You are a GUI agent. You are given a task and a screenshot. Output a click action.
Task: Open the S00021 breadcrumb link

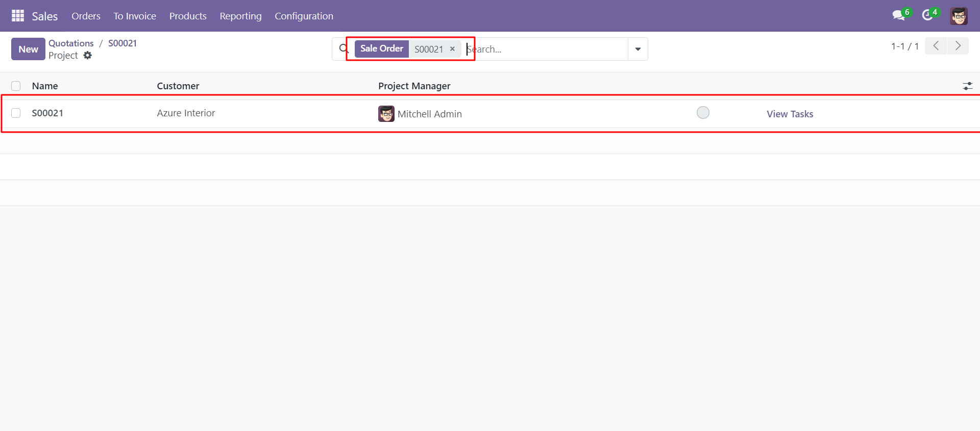(x=122, y=43)
